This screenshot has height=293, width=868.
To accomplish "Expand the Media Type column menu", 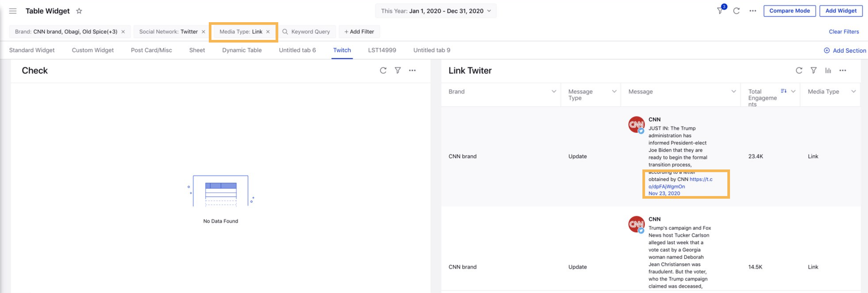I will (x=854, y=91).
